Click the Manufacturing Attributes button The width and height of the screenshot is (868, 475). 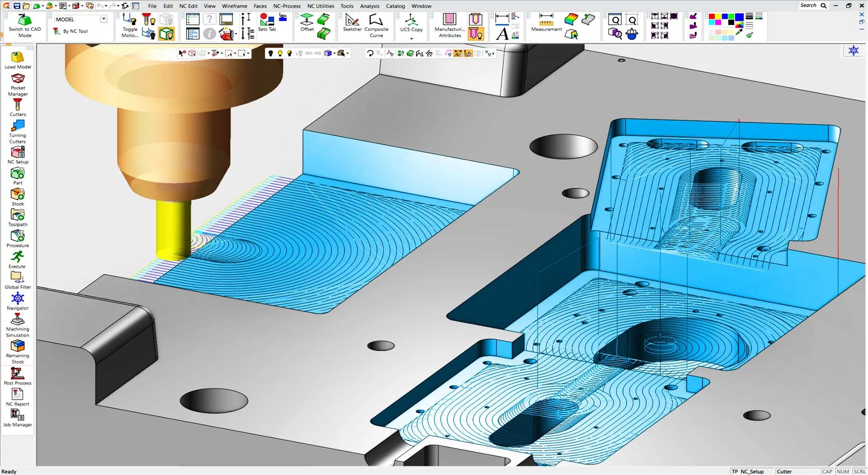click(450, 25)
